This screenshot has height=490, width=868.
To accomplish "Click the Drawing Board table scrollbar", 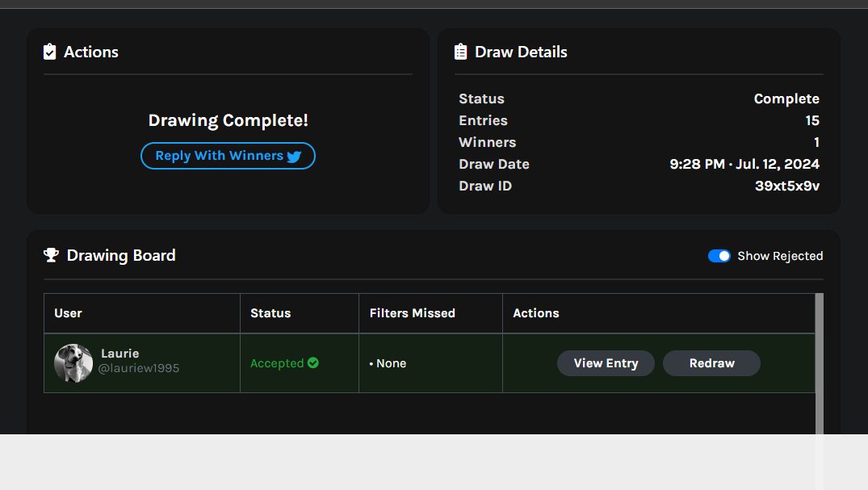I will pyautogui.click(x=820, y=363).
